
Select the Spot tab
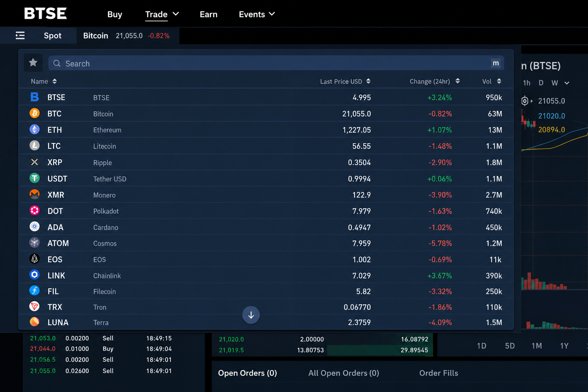[x=52, y=36]
